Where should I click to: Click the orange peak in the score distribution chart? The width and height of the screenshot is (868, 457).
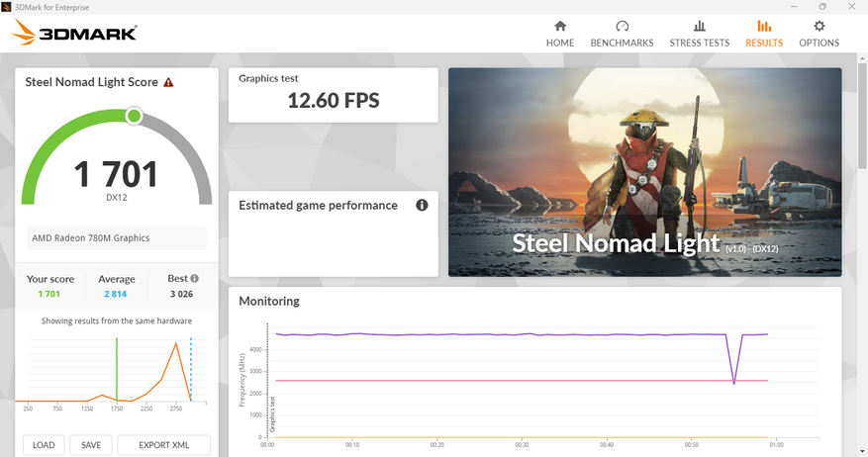(176, 343)
